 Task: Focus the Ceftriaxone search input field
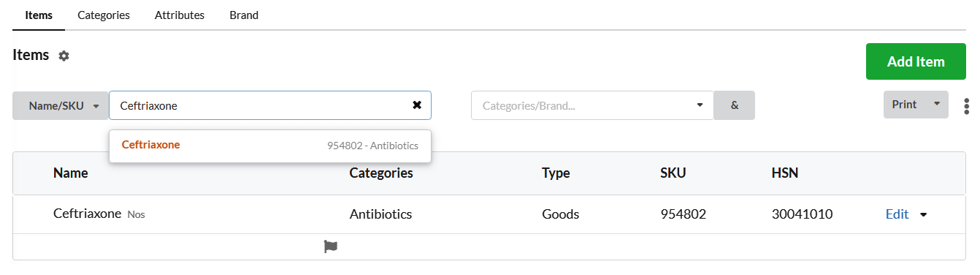(260, 105)
